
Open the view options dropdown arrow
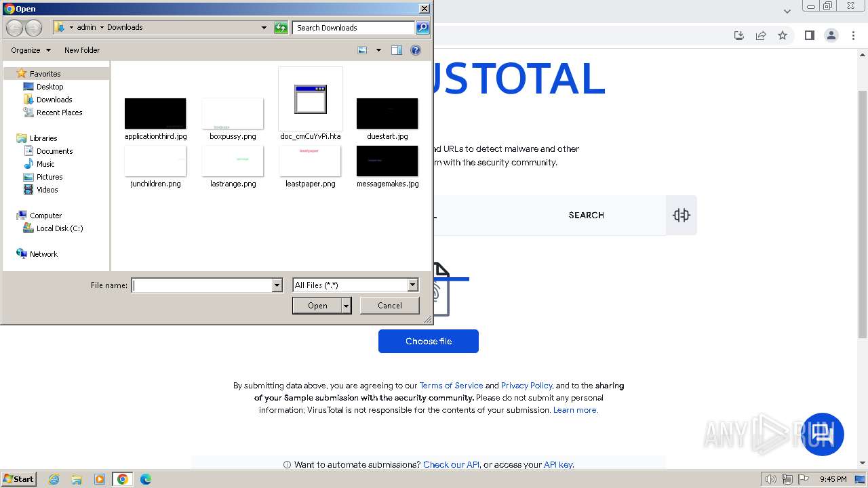click(x=378, y=50)
